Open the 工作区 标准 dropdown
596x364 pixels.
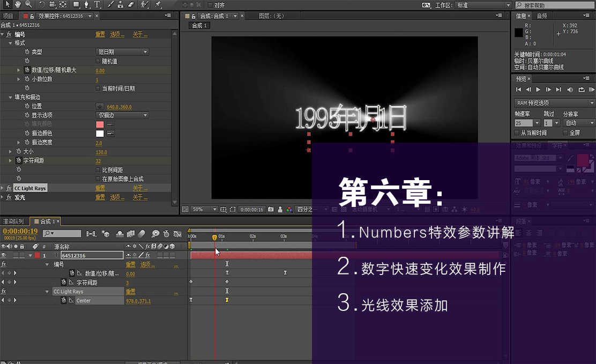tap(483, 5)
